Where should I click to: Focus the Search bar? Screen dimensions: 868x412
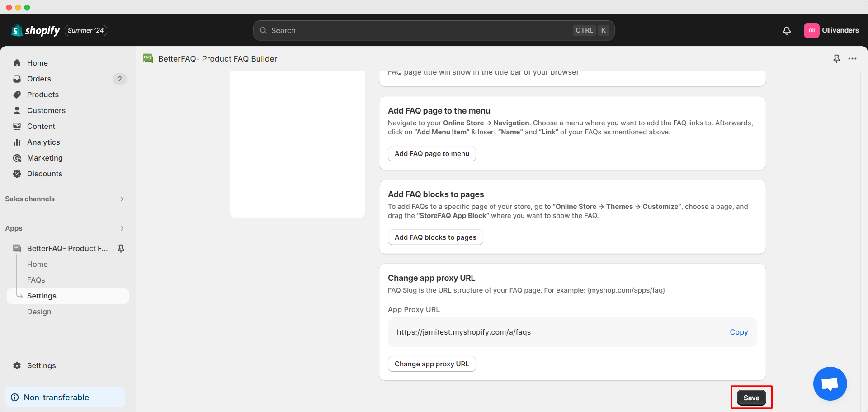(434, 30)
